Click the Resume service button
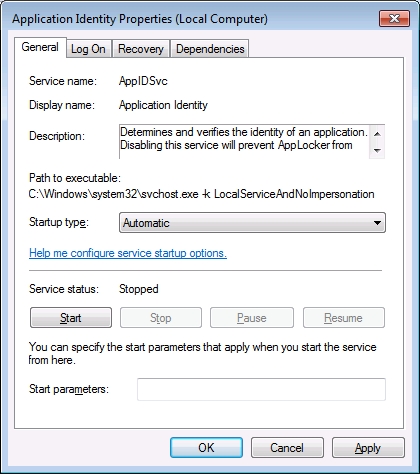The image size is (420, 474). pyautogui.click(x=344, y=318)
